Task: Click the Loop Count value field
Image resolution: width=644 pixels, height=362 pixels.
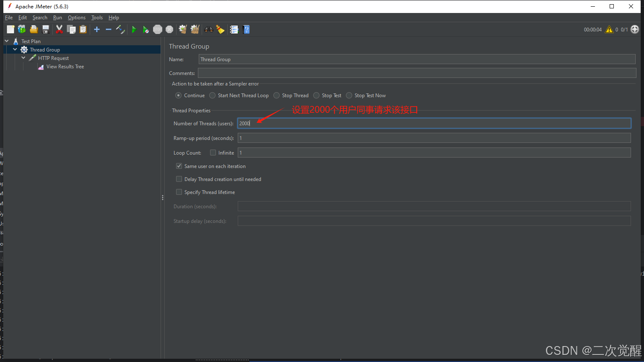Action: tap(434, 153)
